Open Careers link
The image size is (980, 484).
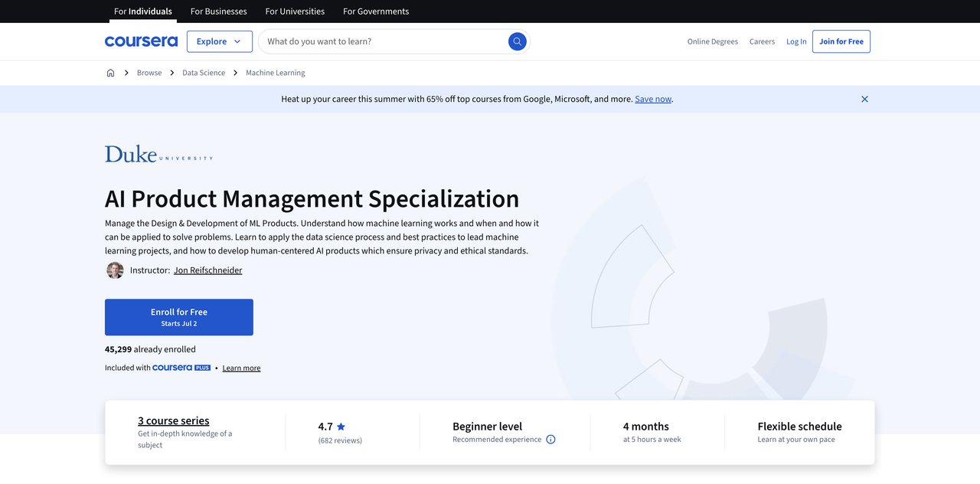tap(762, 41)
